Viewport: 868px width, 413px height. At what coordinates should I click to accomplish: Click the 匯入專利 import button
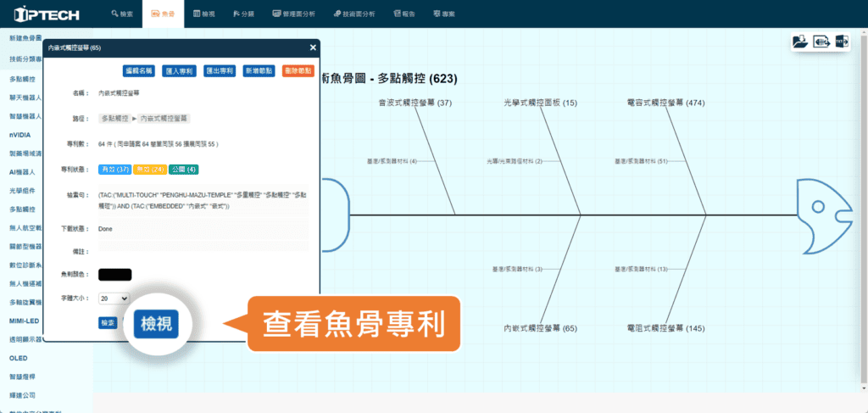(180, 71)
